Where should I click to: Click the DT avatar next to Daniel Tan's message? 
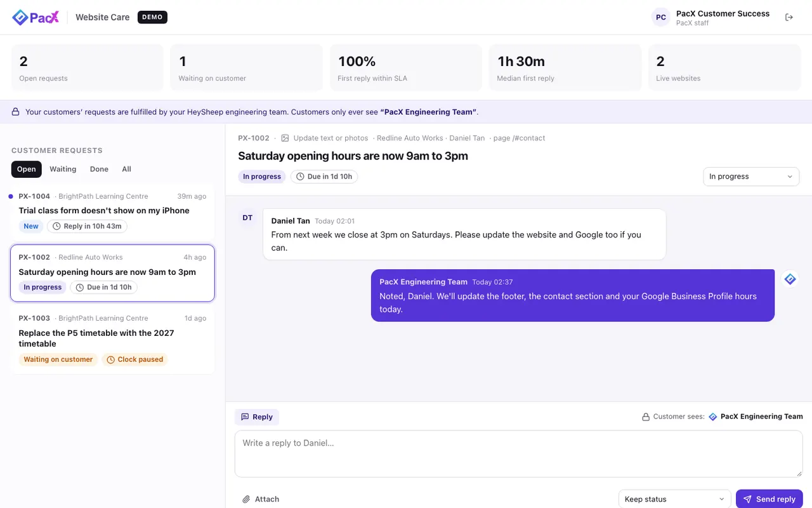pyautogui.click(x=247, y=218)
